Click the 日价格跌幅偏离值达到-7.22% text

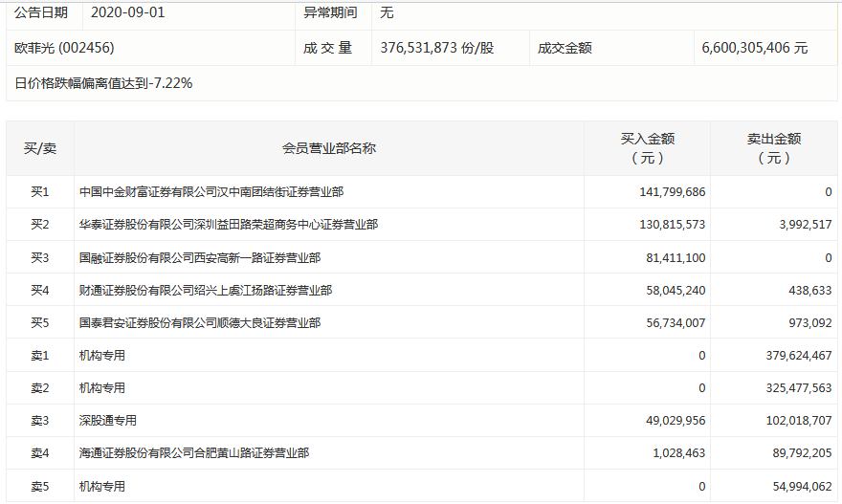[x=103, y=83]
